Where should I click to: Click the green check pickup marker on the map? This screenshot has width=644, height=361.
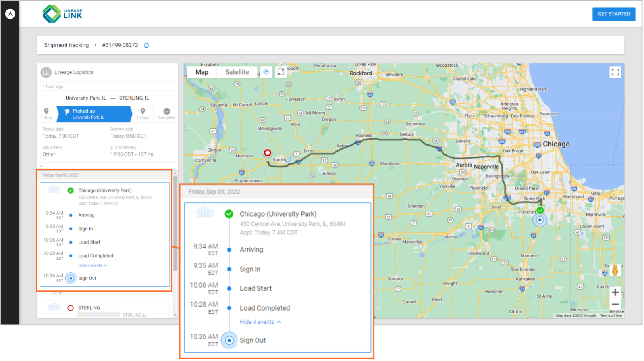(x=540, y=210)
